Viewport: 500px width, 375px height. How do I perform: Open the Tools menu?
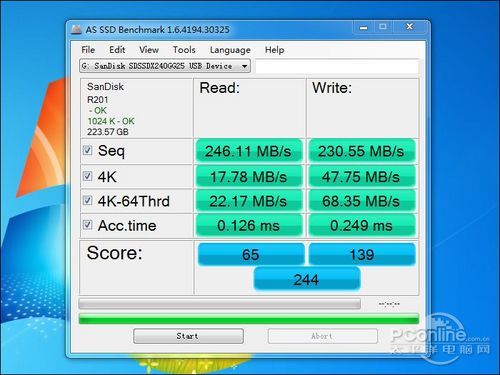click(184, 50)
